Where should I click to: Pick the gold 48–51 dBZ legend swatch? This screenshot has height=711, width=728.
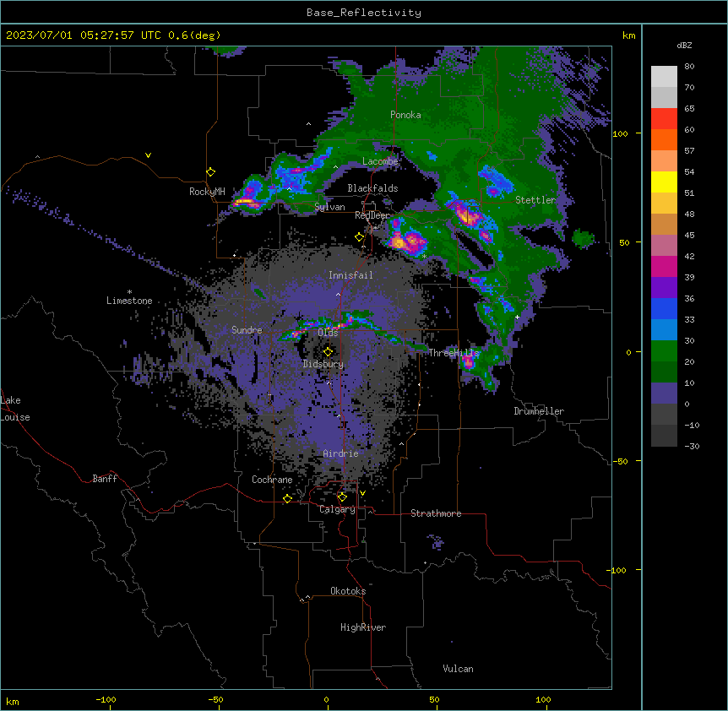click(x=664, y=204)
